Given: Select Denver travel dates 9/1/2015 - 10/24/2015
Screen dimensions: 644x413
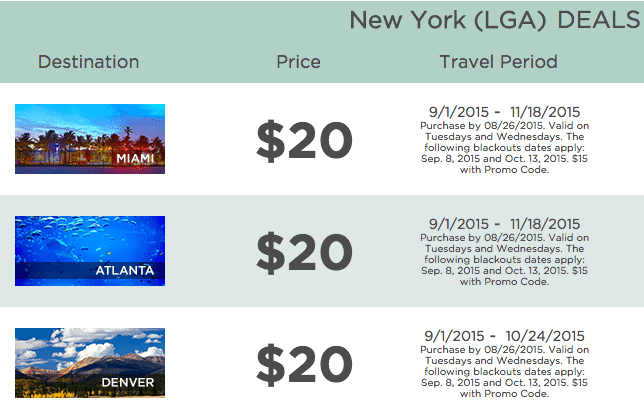Looking at the screenshot, I should click(504, 336).
